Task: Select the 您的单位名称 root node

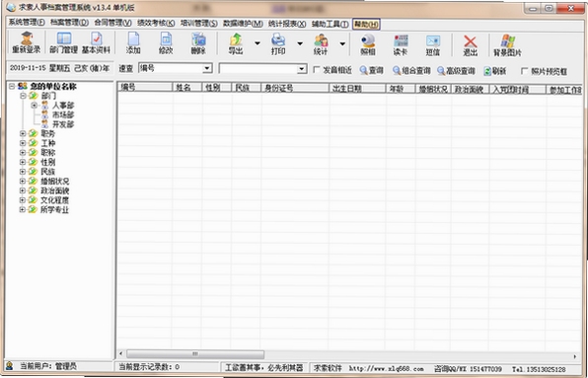Action: [53, 87]
